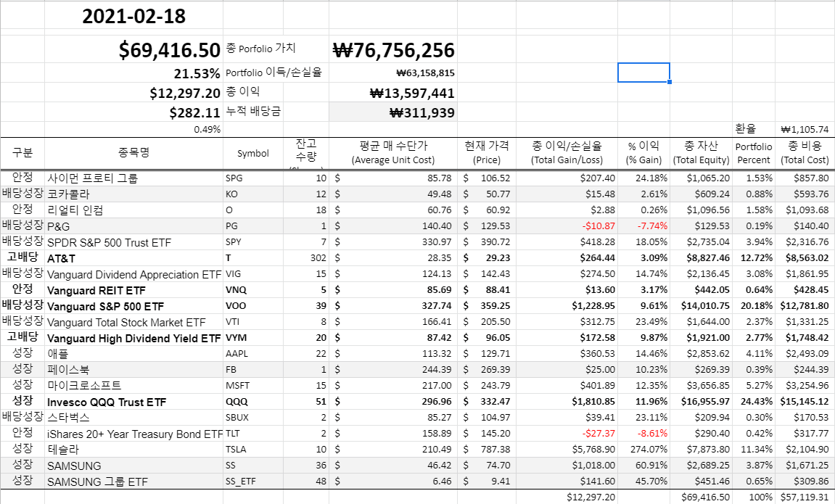This screenshot has width=835, height=504.
Task: Select AT&T share quantity 302
Action: [305, 257]
